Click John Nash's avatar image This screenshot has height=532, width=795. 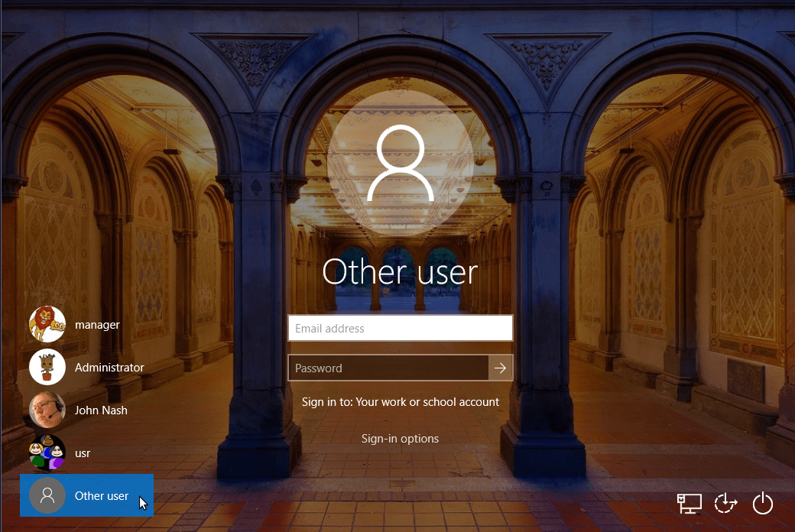pyautogui.click(x=47, y=410)
